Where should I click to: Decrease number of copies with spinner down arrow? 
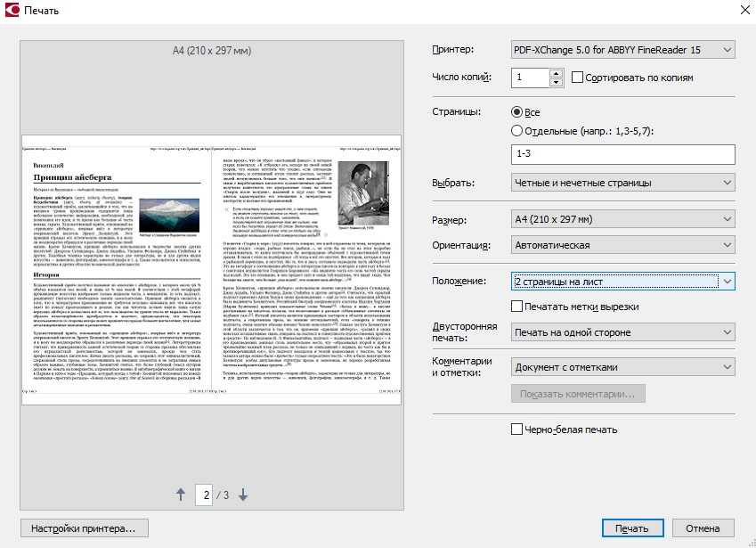click(557, 83)
